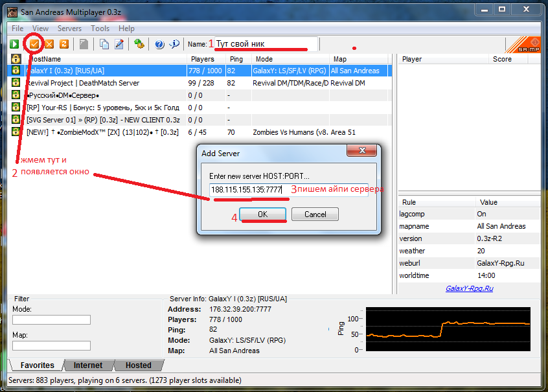Screen dimensions: 548x392
Task: Switch to the Favorites tab
Action: point(37,365)
